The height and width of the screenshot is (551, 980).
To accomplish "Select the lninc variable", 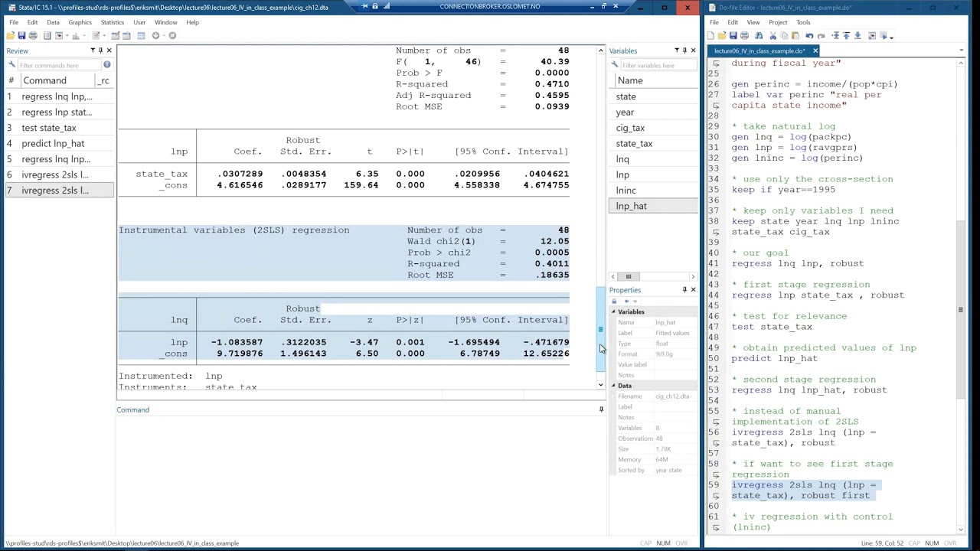I will click(653, 190).
